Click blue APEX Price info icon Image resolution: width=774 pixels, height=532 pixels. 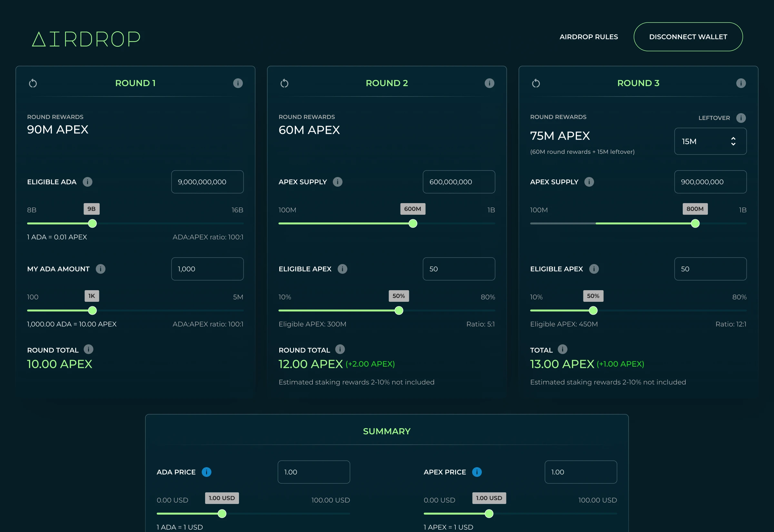tap(477, 472)
